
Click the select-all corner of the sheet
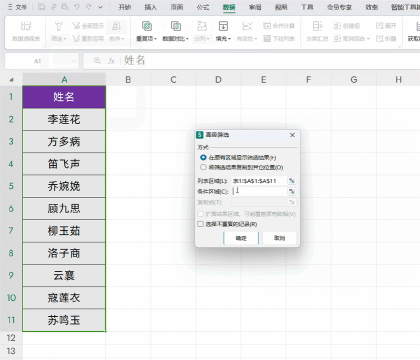pyautogui.click(x=12, y=80)
